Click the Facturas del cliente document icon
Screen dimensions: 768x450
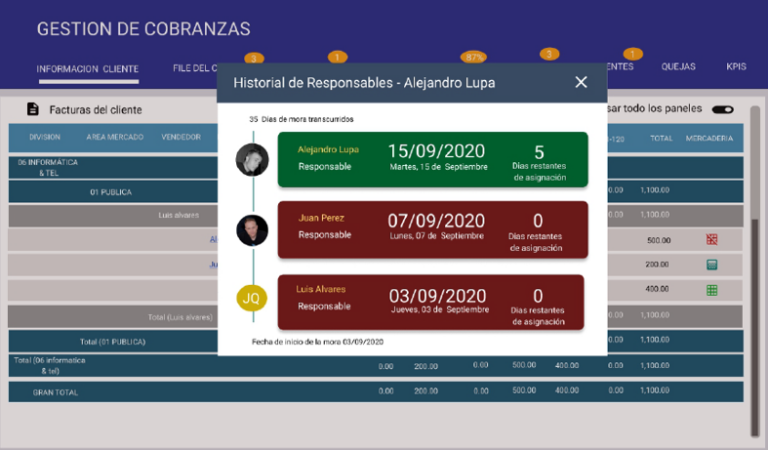(33, 109)
